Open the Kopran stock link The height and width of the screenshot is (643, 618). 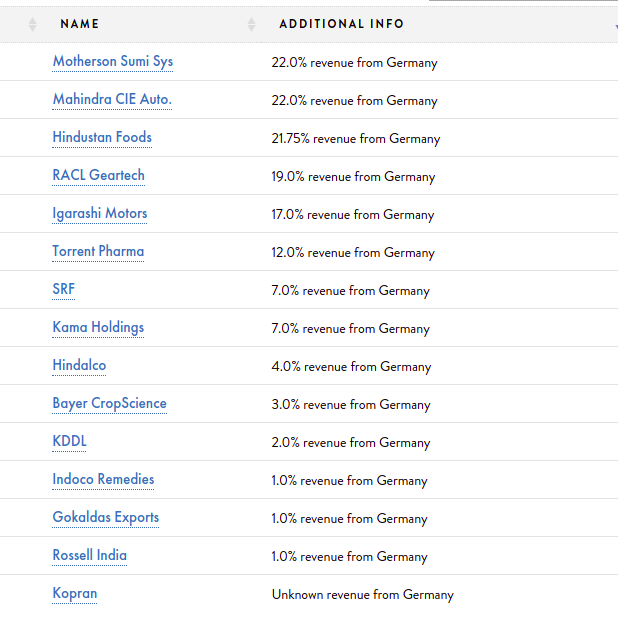(x=75, y=594)
